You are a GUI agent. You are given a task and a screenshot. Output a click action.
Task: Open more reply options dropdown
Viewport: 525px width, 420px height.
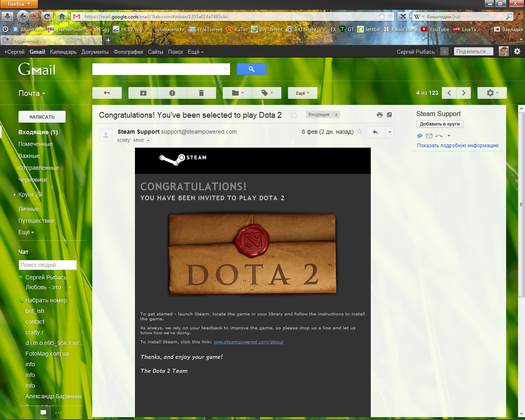[x=390, y=132]
